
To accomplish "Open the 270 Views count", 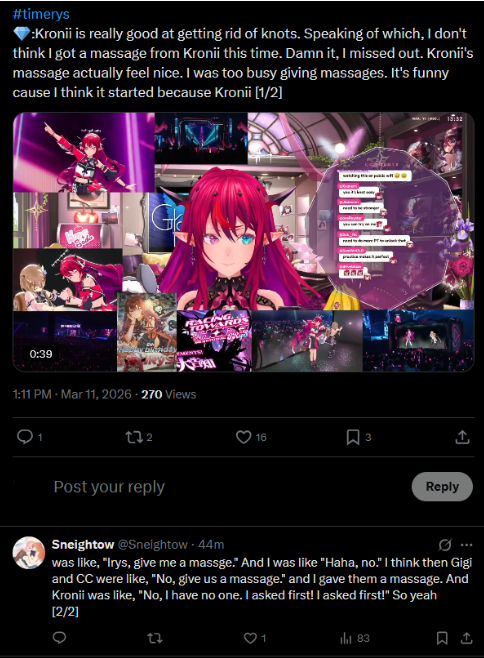I will click(x=169, y=394).
